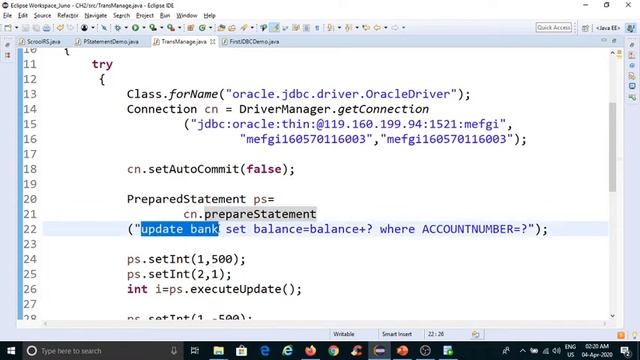Click the Save All toolbar icon
The width and height of the screenshot is (640, 360).
[36, 28]
